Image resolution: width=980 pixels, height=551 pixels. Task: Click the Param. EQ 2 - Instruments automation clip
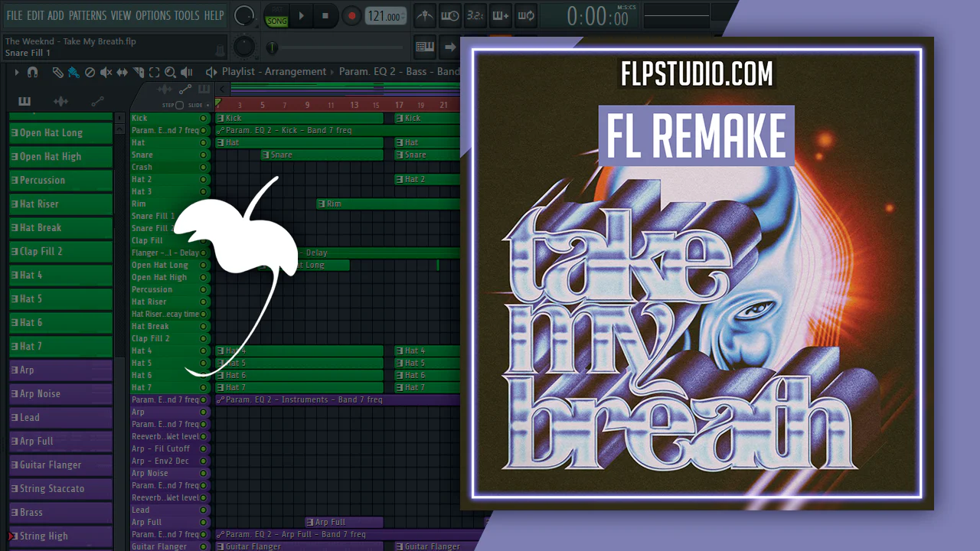pos(338,399)
